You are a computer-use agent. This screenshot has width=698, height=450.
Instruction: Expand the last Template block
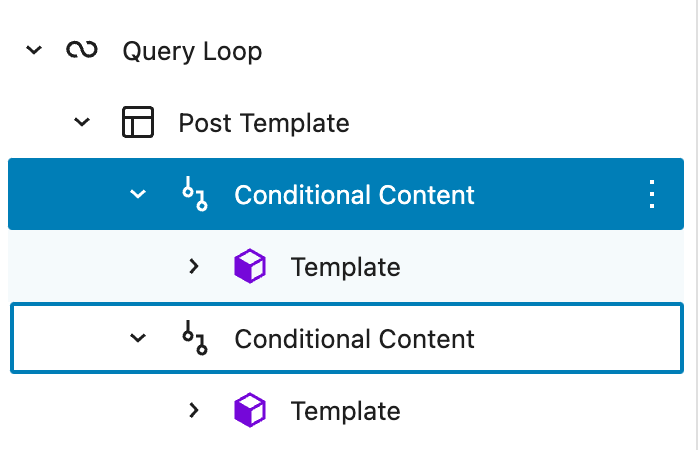point(194,410)
